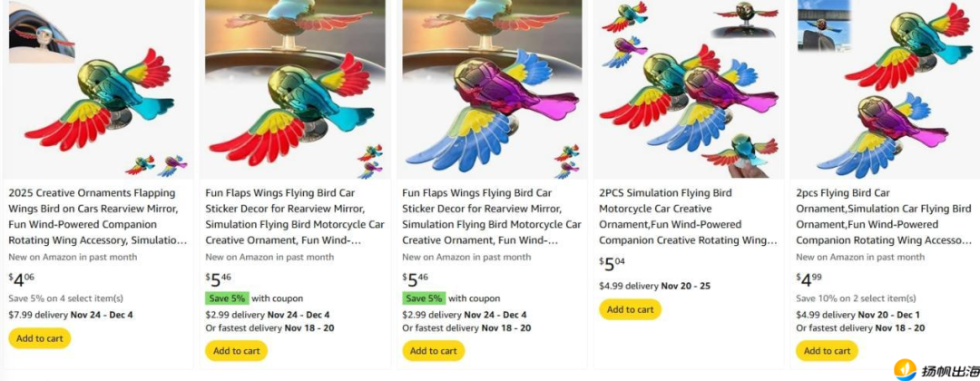The width and height of the screenshot is (980, 381).
Task: Open the large purple and blue bird product image
Action: click(490, 100)
